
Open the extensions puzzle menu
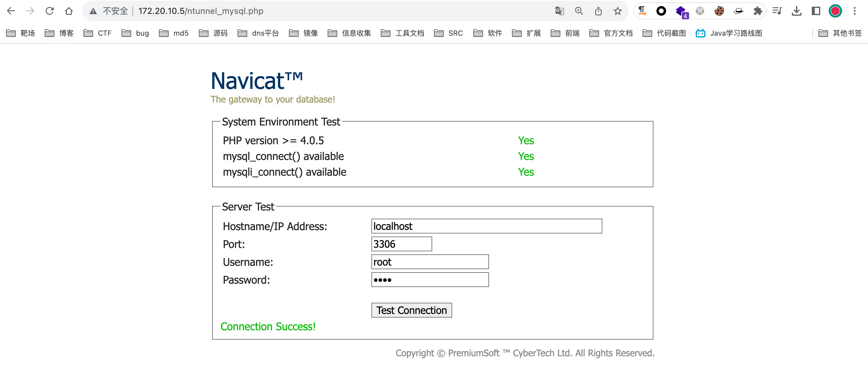758,11
